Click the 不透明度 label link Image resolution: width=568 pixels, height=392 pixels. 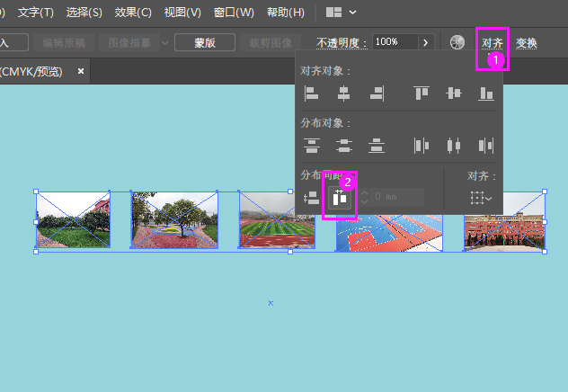341,43
